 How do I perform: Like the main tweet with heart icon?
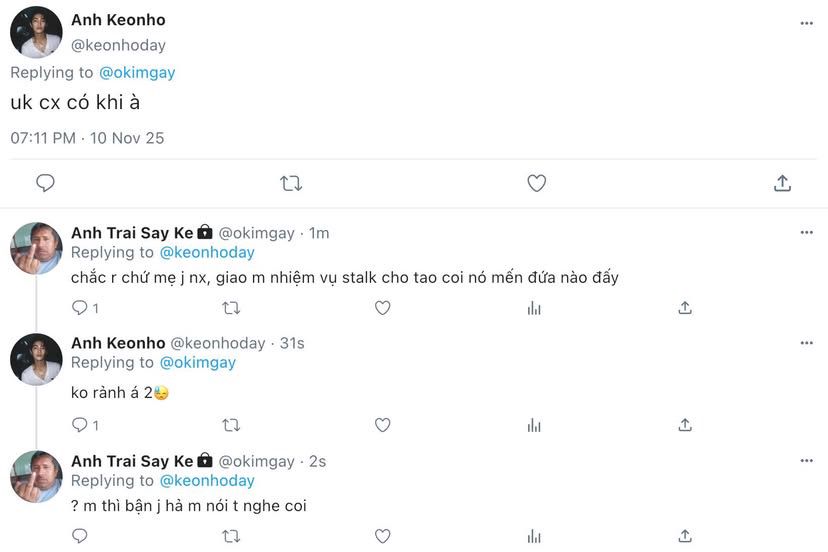click(x=537, y=183)
